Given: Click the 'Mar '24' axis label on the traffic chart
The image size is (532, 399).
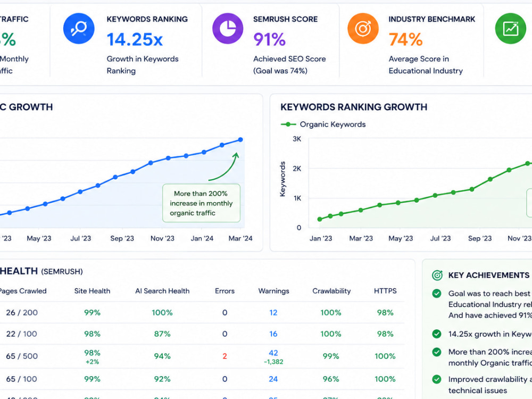Looking at the screenshot, I should 240,238.
